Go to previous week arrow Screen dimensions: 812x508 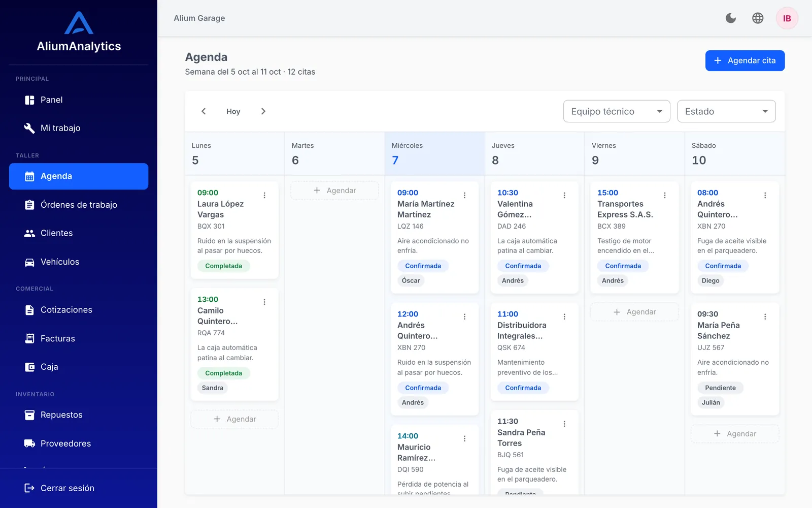click(x=204, y=111)
